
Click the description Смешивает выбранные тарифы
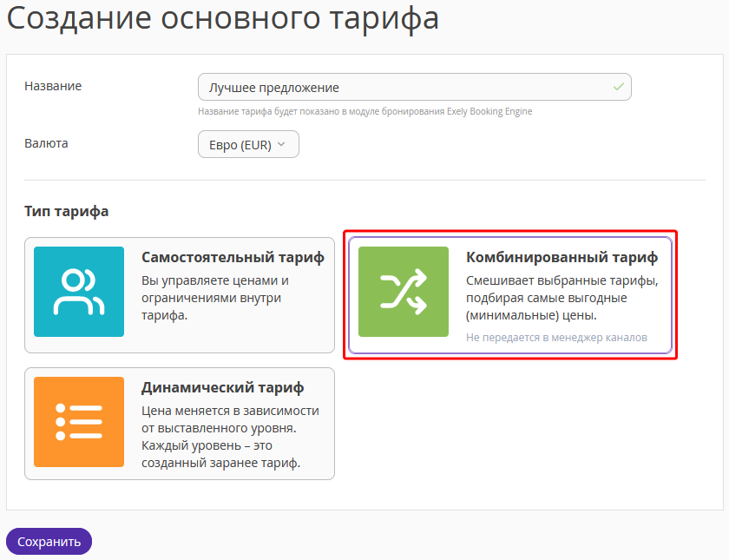(x=562, y=298)
